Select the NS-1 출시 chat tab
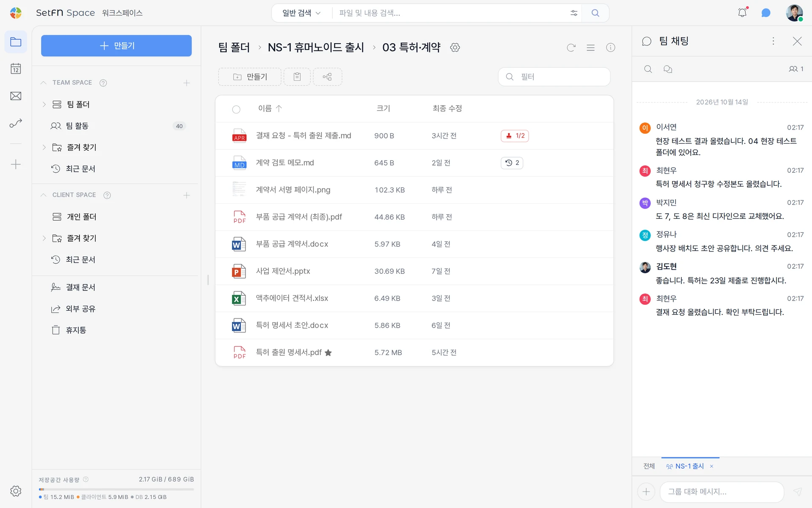Screen dimensions: 812x508 click(690, 466)
